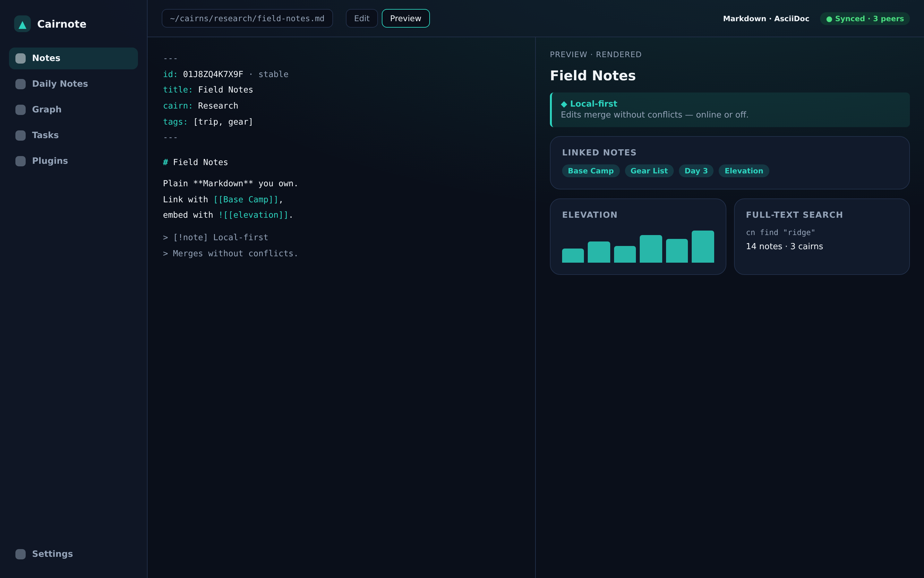924x578 pixels.
Task: Open the Settings label
Action: 52,554
